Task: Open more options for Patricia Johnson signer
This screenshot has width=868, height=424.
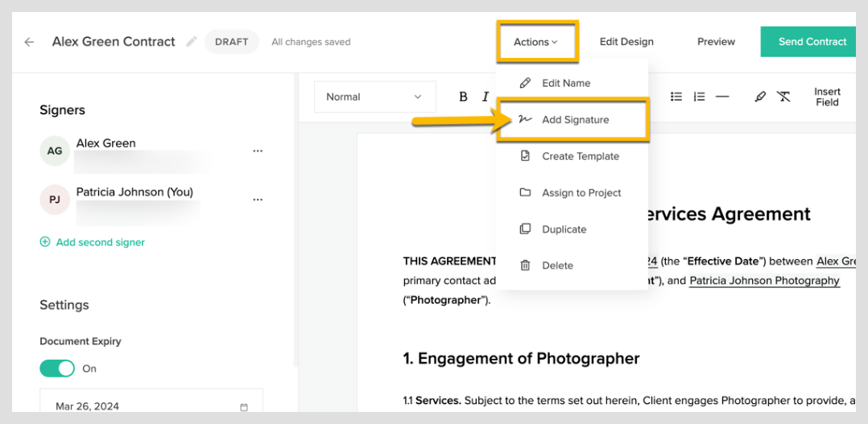Action: [x=258, y=200]
